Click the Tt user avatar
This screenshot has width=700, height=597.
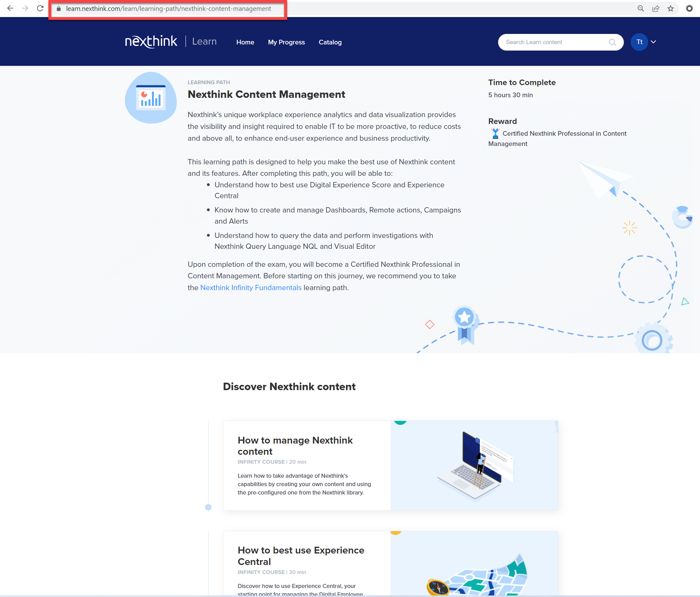tap(639, 42)
